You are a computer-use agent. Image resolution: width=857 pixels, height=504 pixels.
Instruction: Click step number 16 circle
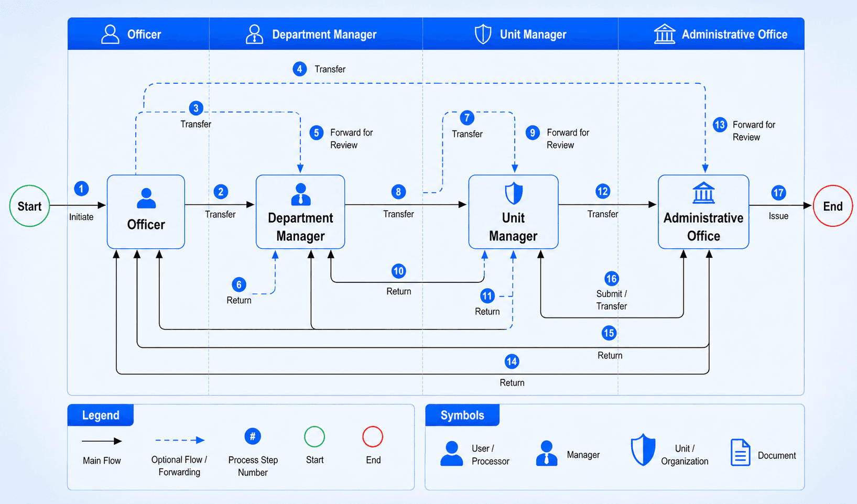coord(611,278)
